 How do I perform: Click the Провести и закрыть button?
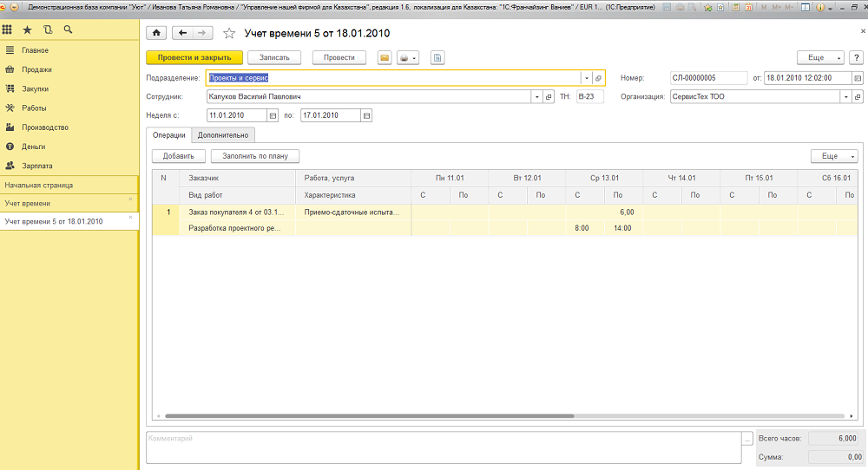coord(194,57)
